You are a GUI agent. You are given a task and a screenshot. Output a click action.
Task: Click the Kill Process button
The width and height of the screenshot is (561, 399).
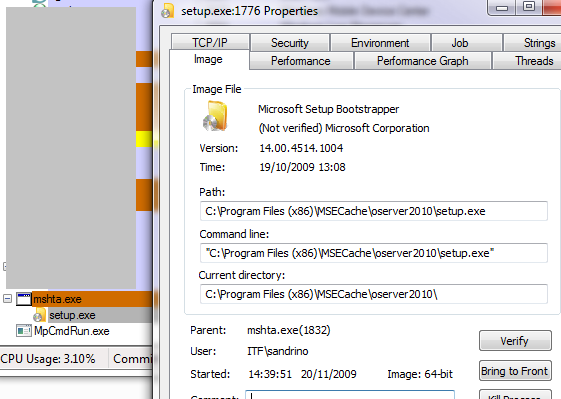(515, 395)
